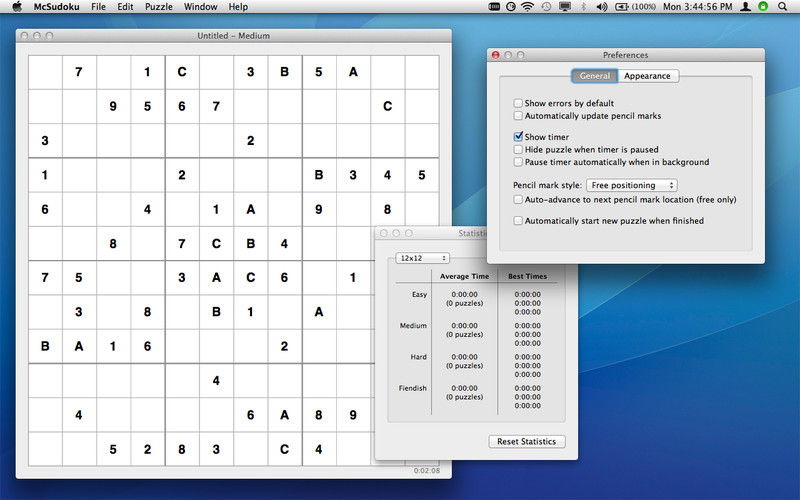Viewport: 800px width, 500px height.
Task: Switch to the Appearance preferences tab
Action: 647,76
